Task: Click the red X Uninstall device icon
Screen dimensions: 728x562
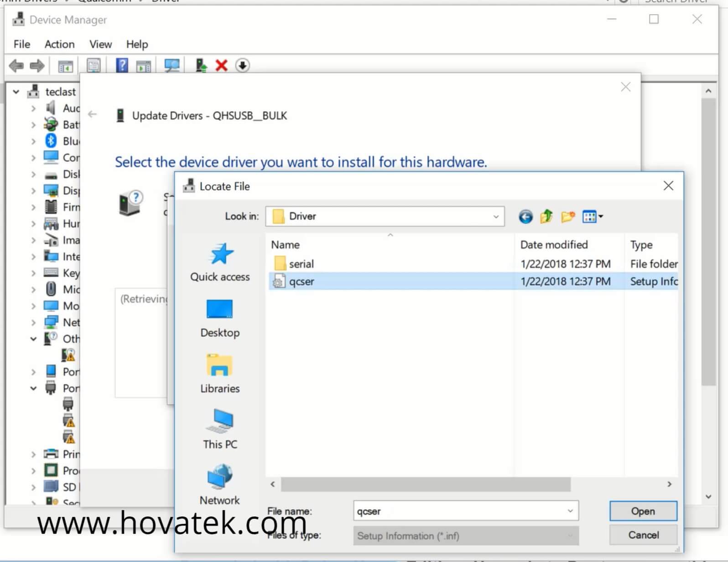Action: [x=221, y=66]
